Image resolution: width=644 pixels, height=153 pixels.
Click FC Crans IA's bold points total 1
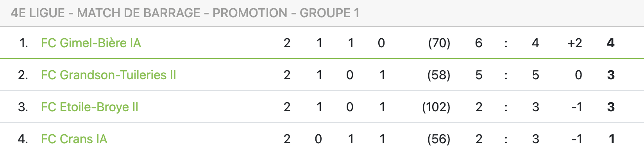pyautogui.click(x=612, y=139)
